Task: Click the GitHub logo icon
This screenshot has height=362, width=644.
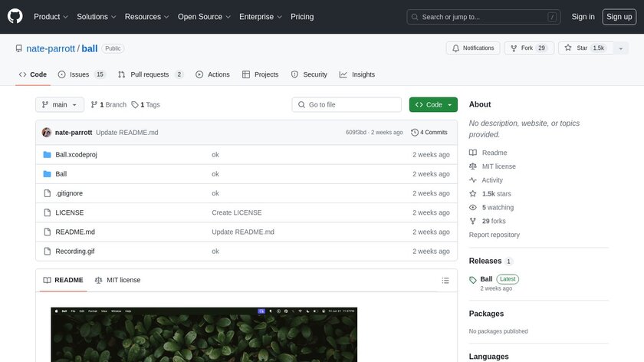Action: pyautogui.click(x=15, y=16)
